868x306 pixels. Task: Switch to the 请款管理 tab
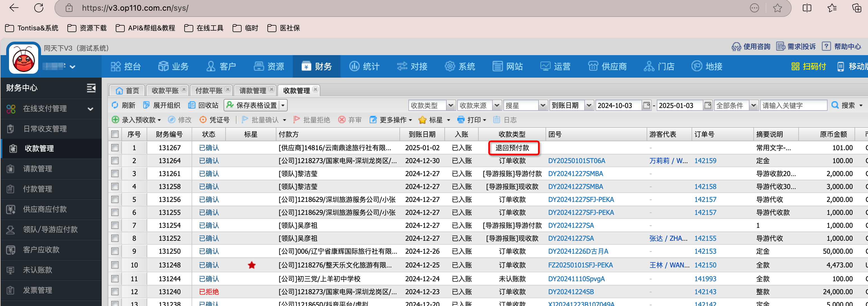[252, 90]
